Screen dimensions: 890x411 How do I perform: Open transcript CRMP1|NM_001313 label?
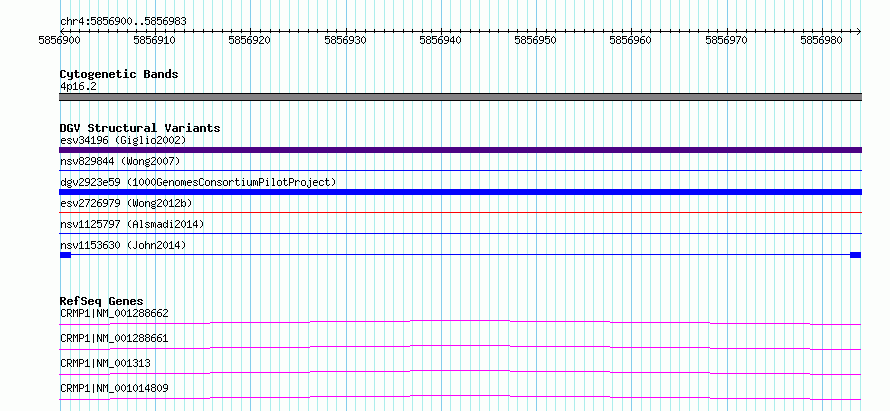point(105,363)
